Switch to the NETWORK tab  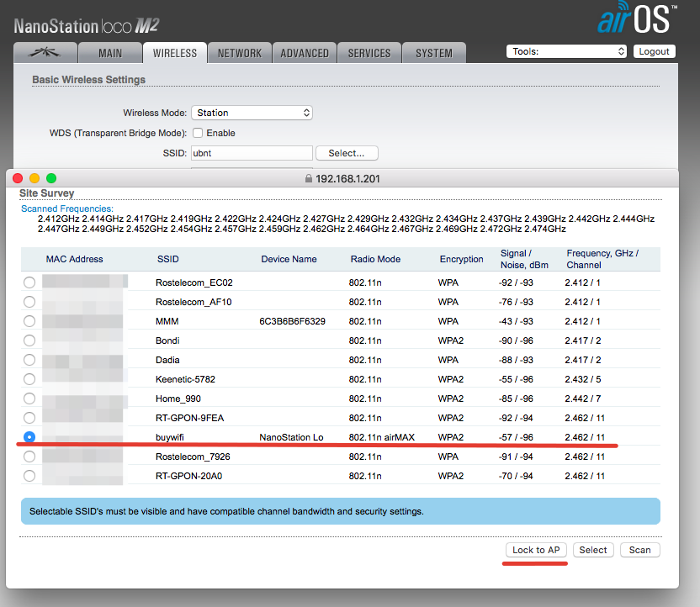(240, 53)
